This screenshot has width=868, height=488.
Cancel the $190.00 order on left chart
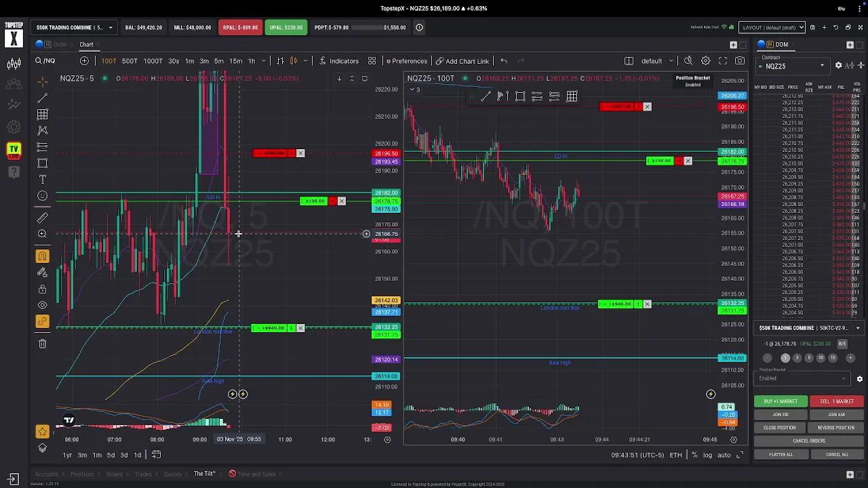tap(341, 201)
